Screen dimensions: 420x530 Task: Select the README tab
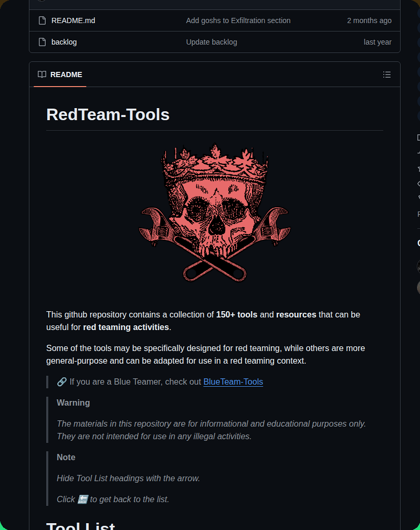tap(60, 75)
